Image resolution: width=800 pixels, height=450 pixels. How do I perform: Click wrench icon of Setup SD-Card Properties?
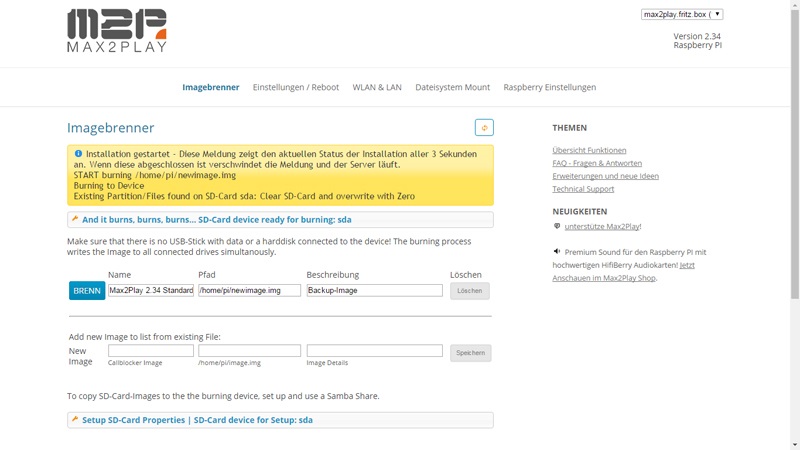pyautogui.click(x=75, y=419)
